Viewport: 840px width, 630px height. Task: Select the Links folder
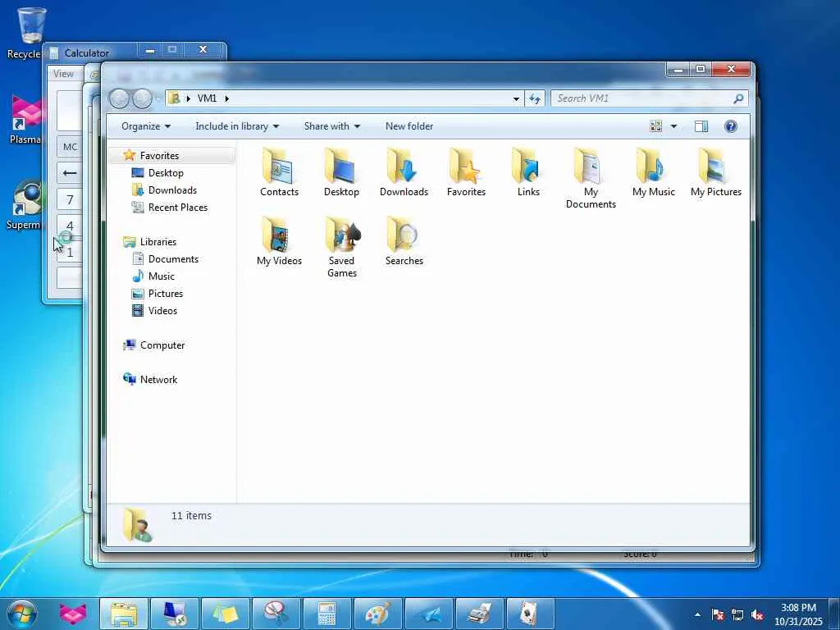(528, 172)
